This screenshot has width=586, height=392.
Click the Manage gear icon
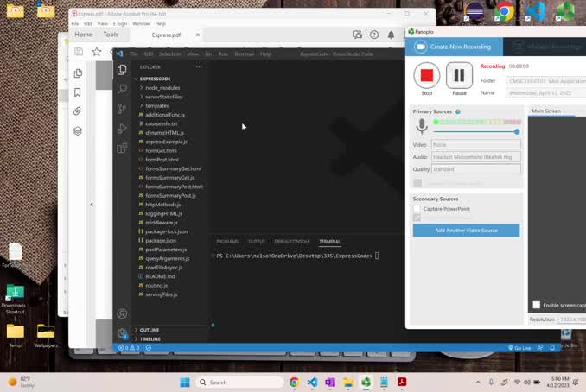[x=122, y=333]
